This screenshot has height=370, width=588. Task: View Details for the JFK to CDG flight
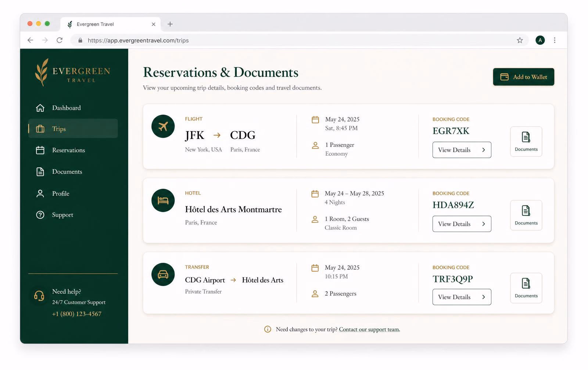click(462, 150)
